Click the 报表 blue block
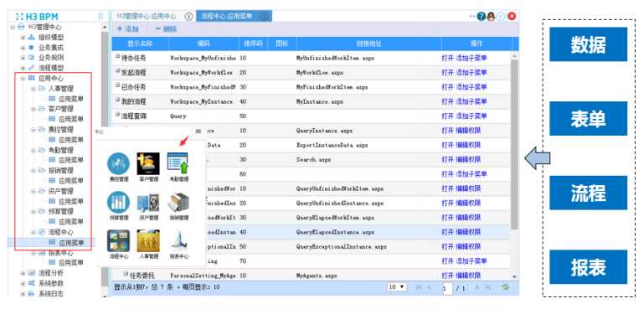 588,267
